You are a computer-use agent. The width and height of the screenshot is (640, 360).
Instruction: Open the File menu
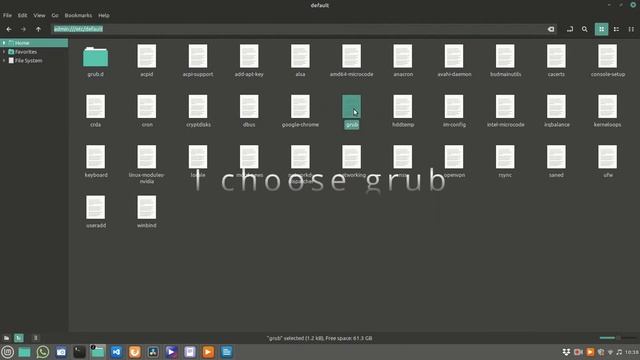(7, 15)
